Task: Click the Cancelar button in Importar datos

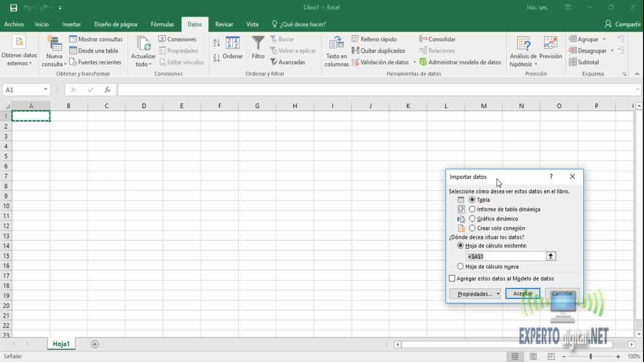Action: 562,294
